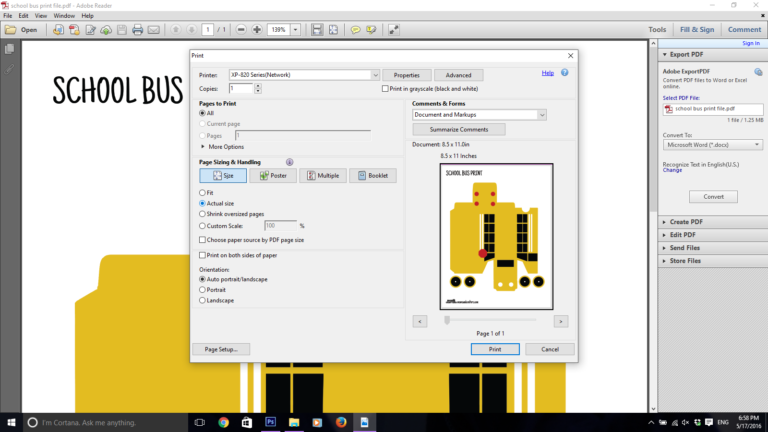Select Landscape orientation
This screenshot has width=768, height=432.
pyautogui.click(x=203, y=300)
